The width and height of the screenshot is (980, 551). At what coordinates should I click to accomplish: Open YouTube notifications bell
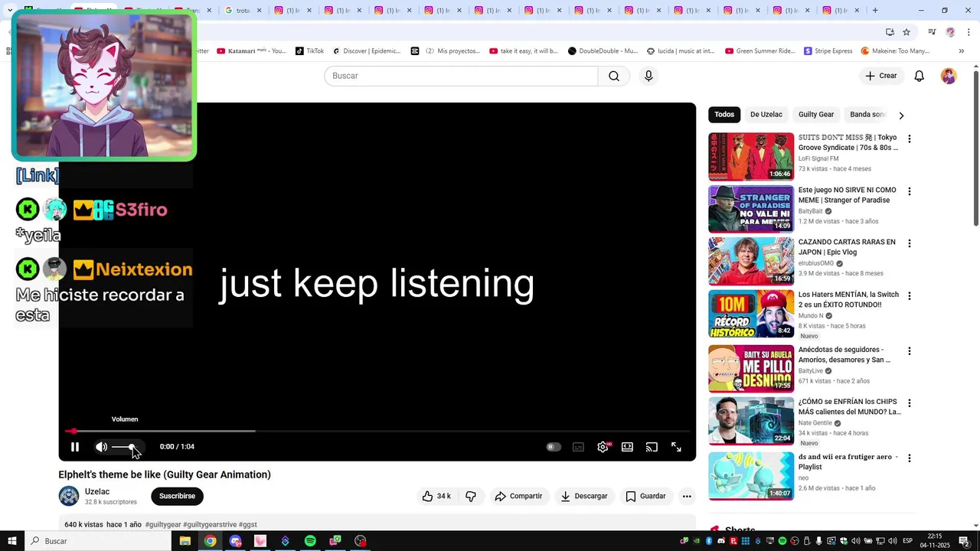click(x=920, y=76)
